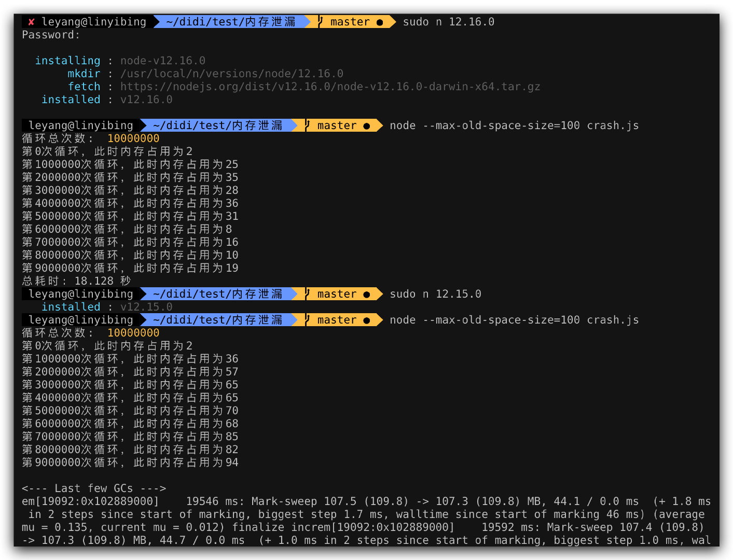Click the first orange 10000000 loop count
This screenshot has width=733, height=560.
click(x=133, y=138)
